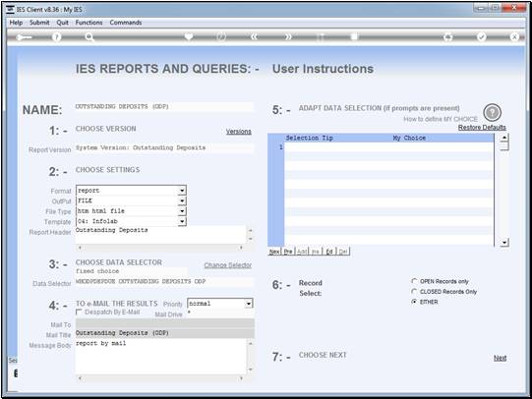Click the Versions link
This screenshot has height=399, width=532.
tap(239, 131)
